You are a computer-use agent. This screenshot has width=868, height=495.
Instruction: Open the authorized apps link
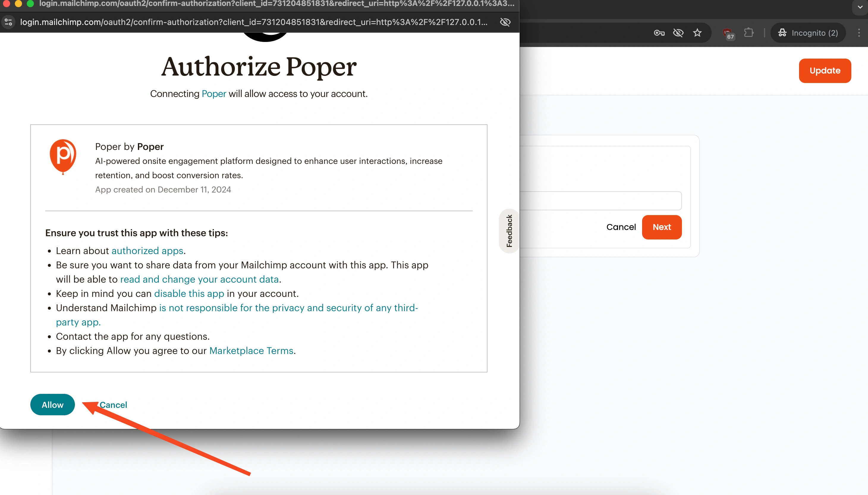point(147,250)
